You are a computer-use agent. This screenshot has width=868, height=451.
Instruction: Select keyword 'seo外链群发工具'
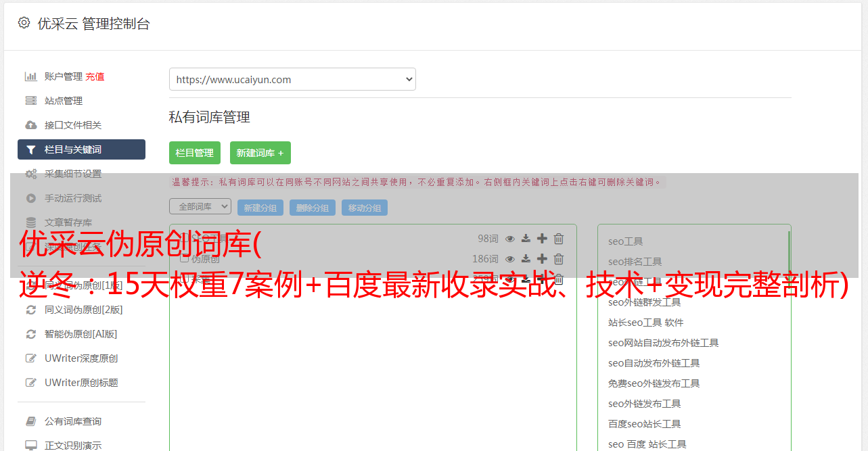tap(644, 302)
